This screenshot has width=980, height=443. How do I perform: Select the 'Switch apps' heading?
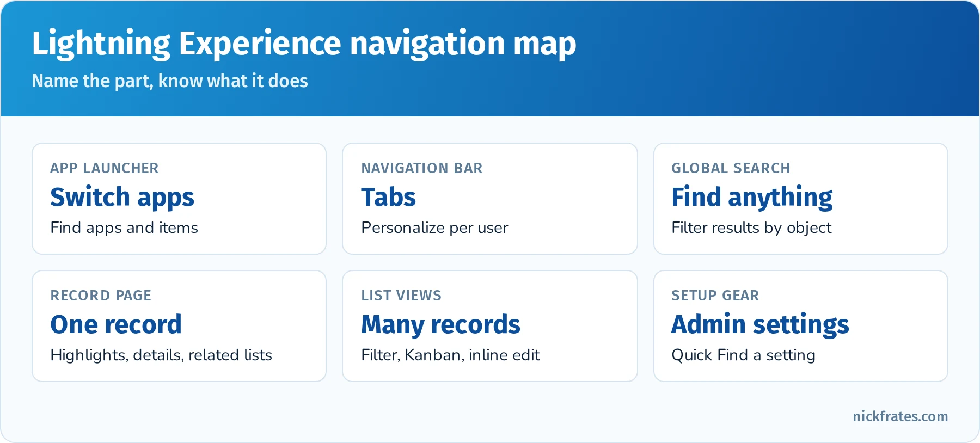pos(122,198)
